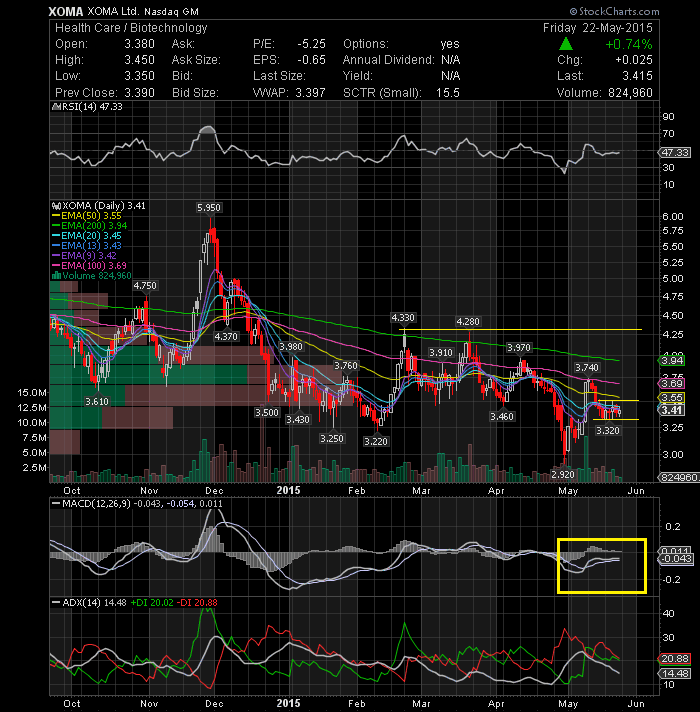Click the High value 3.450
The width and height of the screenshot is (700, 712).
click(139, 60)
